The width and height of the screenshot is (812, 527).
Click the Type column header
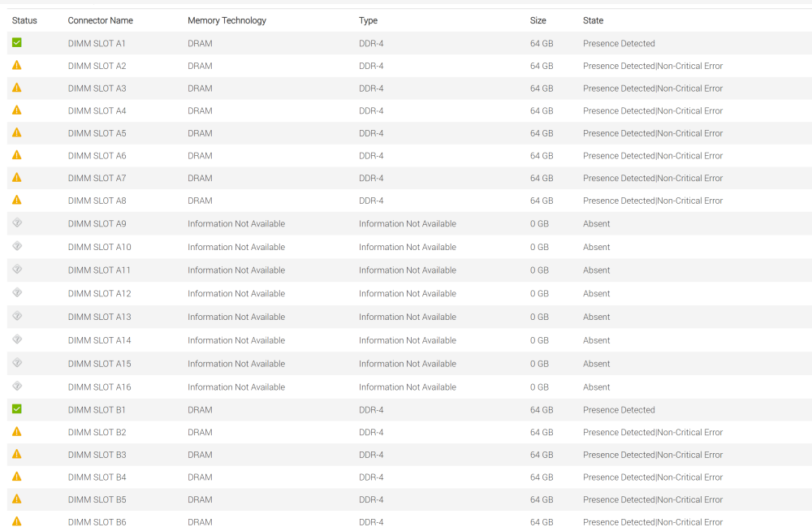pyautogui.click(x=368, y=20)
